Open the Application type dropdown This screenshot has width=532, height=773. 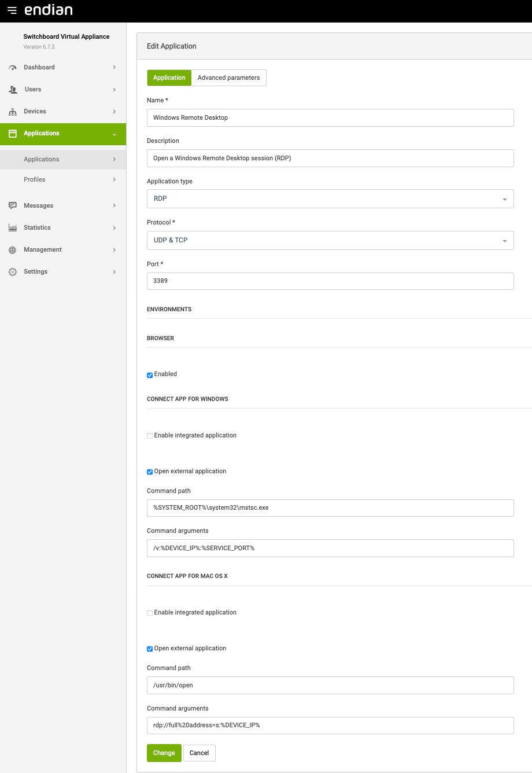[330, 199]
